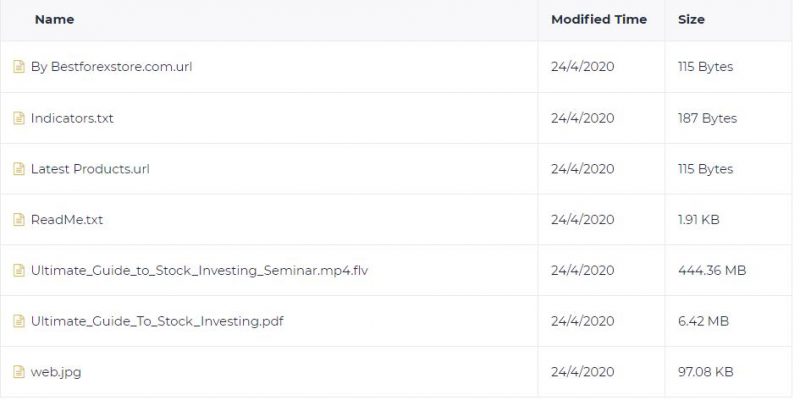Image resolution: width=800 pixels, height=400 pixels.
Task: Click file icon beside By Bestforexstore.com.url
Action: click(x=19, y=67)
